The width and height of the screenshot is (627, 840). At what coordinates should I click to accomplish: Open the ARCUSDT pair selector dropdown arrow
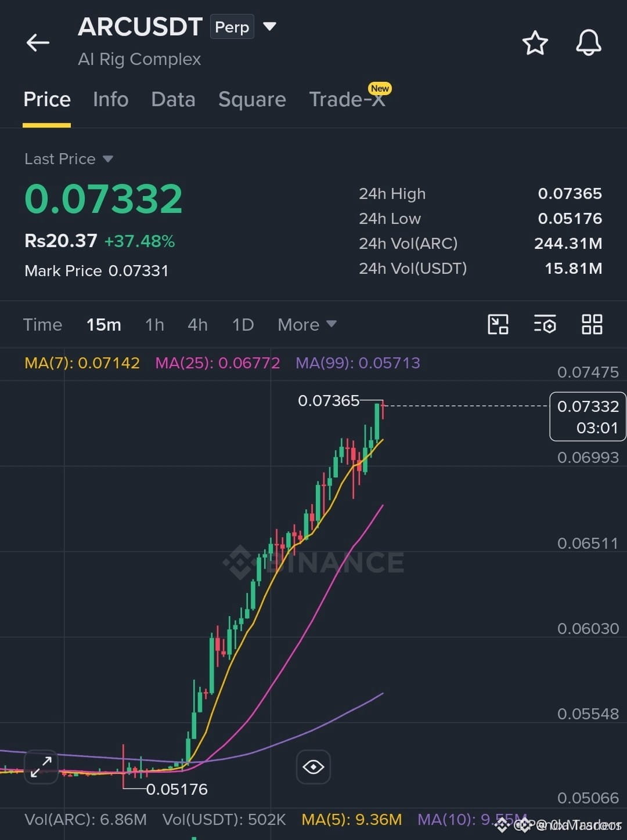[x=269, y=26]
